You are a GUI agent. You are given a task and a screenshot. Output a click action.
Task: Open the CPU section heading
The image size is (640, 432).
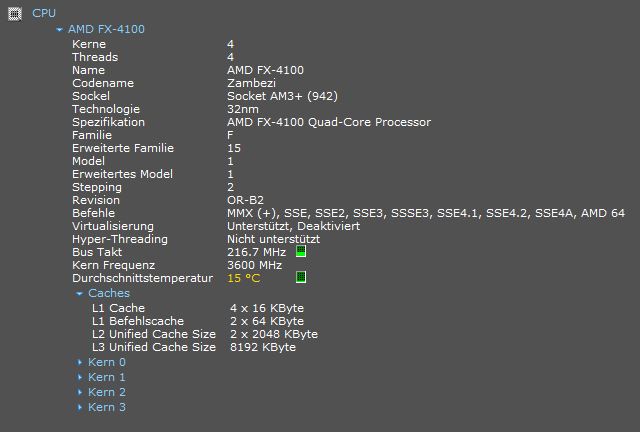[44, 13]
